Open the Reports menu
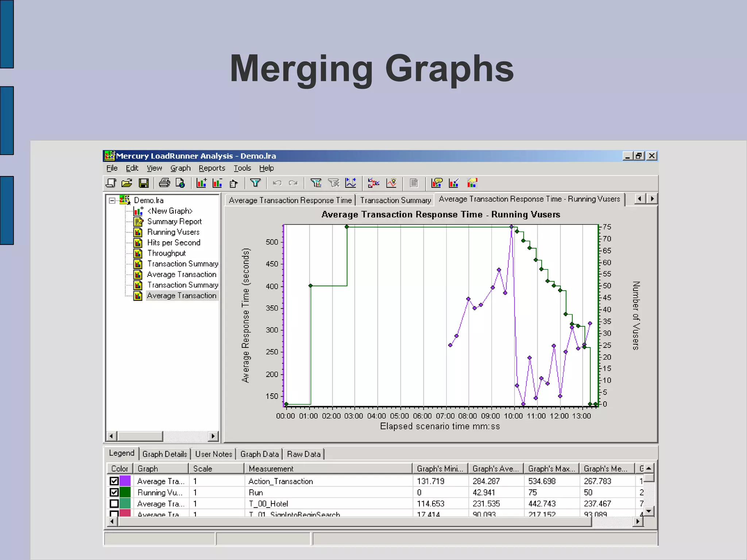 coord(212,168)
